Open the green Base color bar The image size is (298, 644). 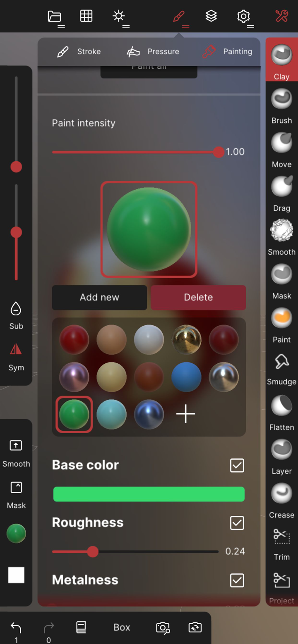point(149,494)
